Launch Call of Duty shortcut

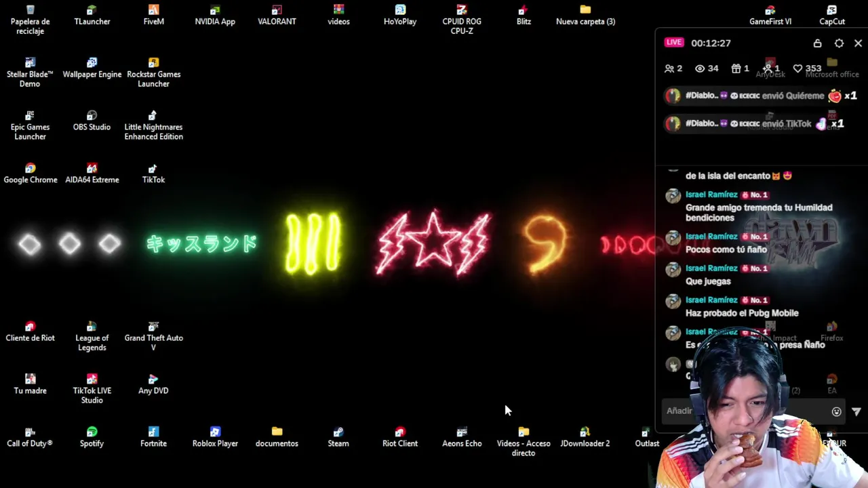30,437
